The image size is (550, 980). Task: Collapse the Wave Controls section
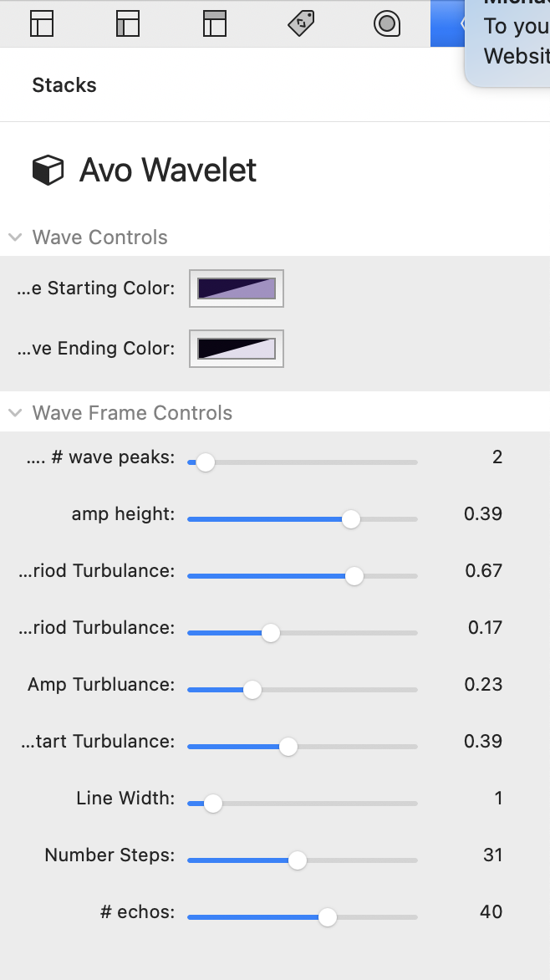14,237
